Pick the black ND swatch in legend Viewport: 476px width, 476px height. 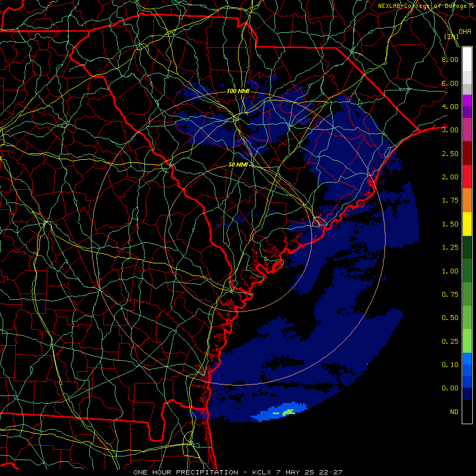click(467, 411)
